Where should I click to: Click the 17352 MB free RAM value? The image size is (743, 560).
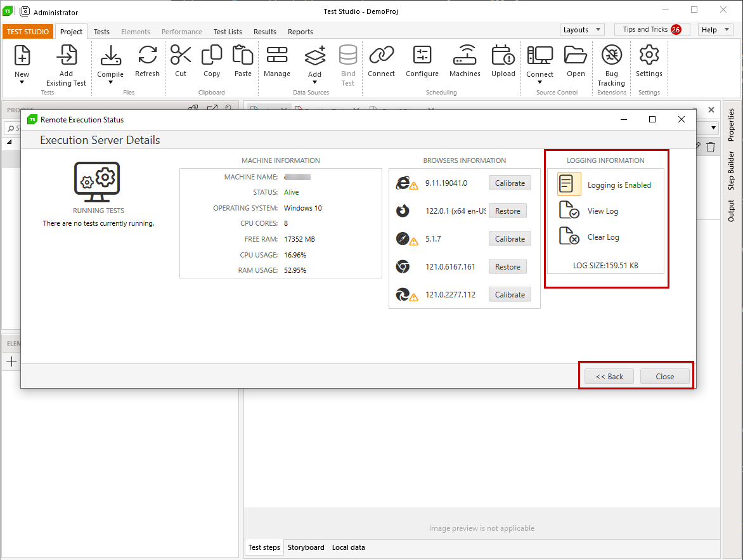tap(299, 239)
